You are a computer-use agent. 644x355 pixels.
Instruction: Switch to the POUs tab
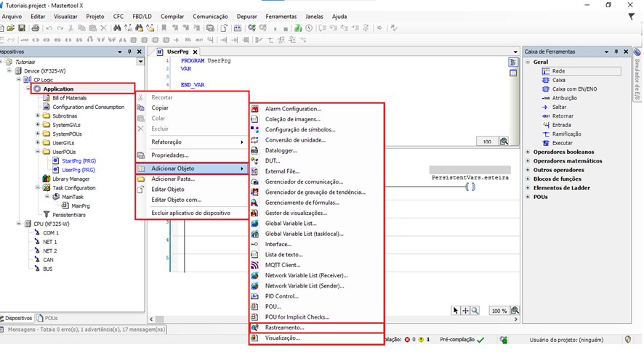[47, 318]
